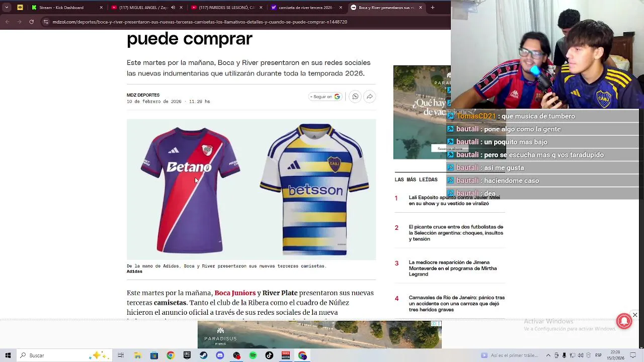Open the active Chrome profile window icon

pyautogui.click(x=302, y=355)
